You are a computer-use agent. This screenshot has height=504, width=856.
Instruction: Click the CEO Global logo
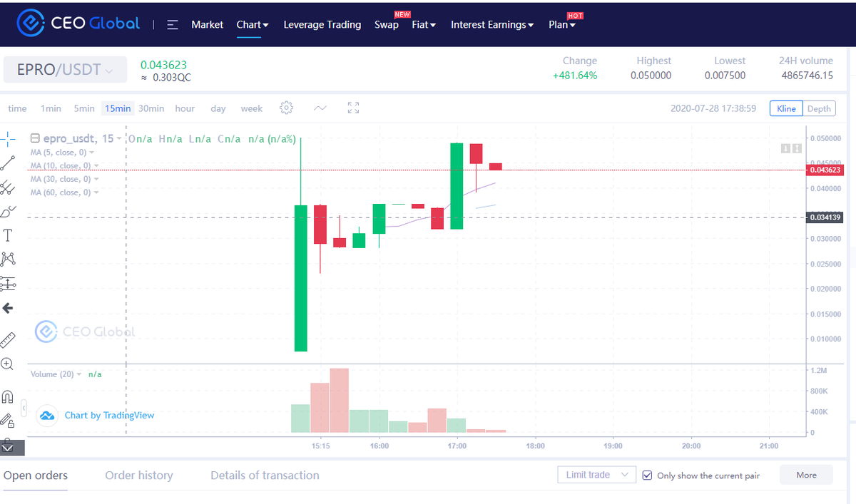click(x=78, y=24)
